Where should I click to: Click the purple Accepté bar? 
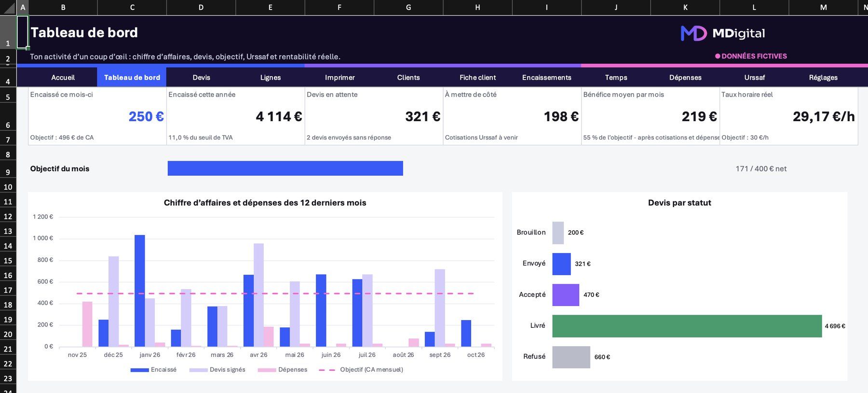(566, 295)
